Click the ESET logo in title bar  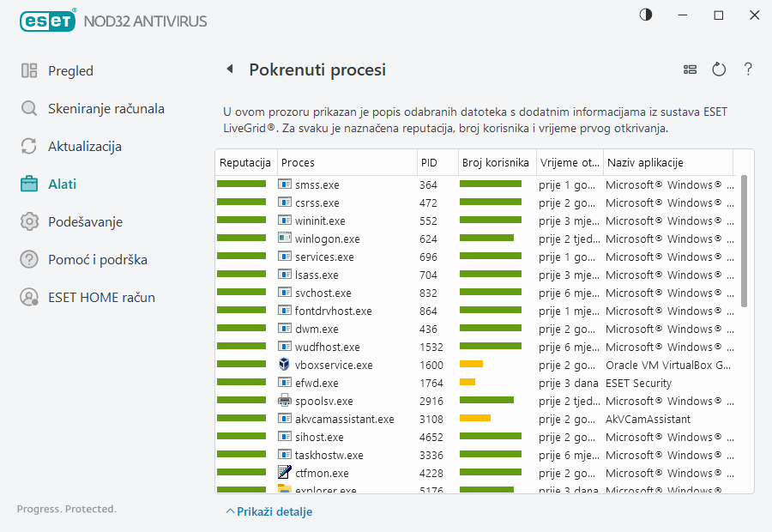coord(46,20)
